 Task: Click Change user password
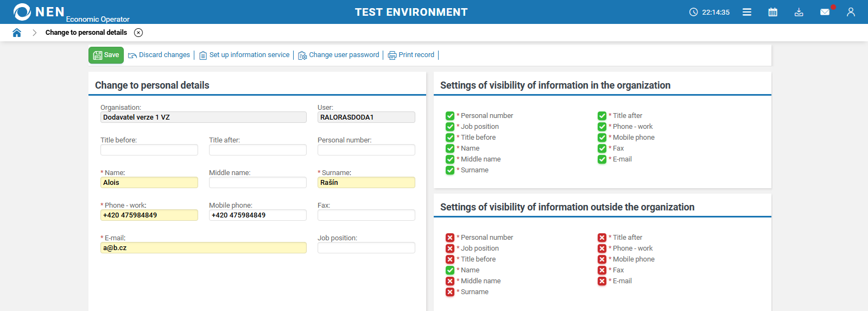(339, 55)
